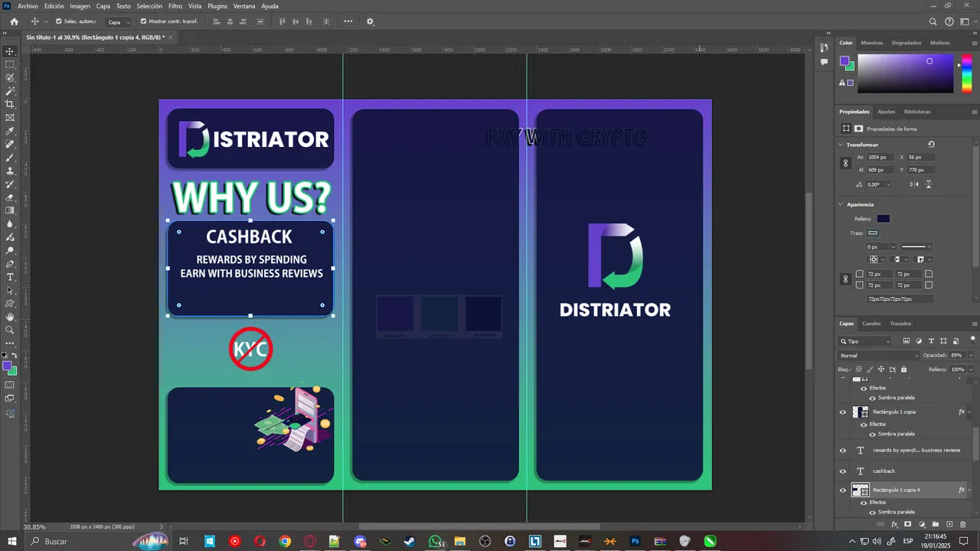980x551 pixels.
Task: Open Photoshop icon in Windows taskbar
Action: coord(635,542)
